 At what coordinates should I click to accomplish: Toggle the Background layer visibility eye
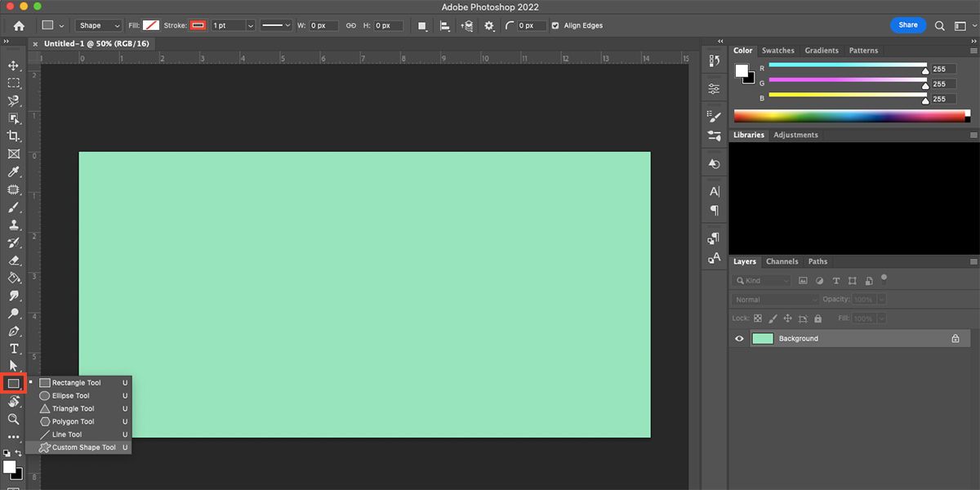pyautogui.click(x=739, y=338)
